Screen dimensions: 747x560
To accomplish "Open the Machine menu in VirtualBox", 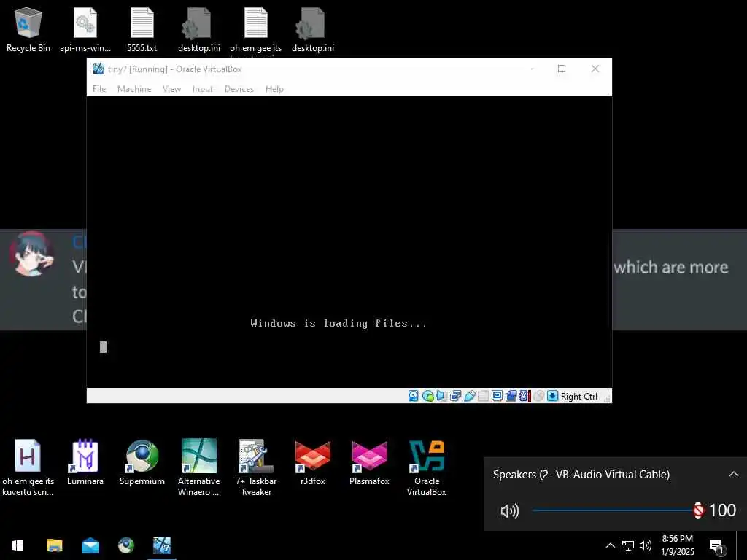I will (x=134, y=88).
